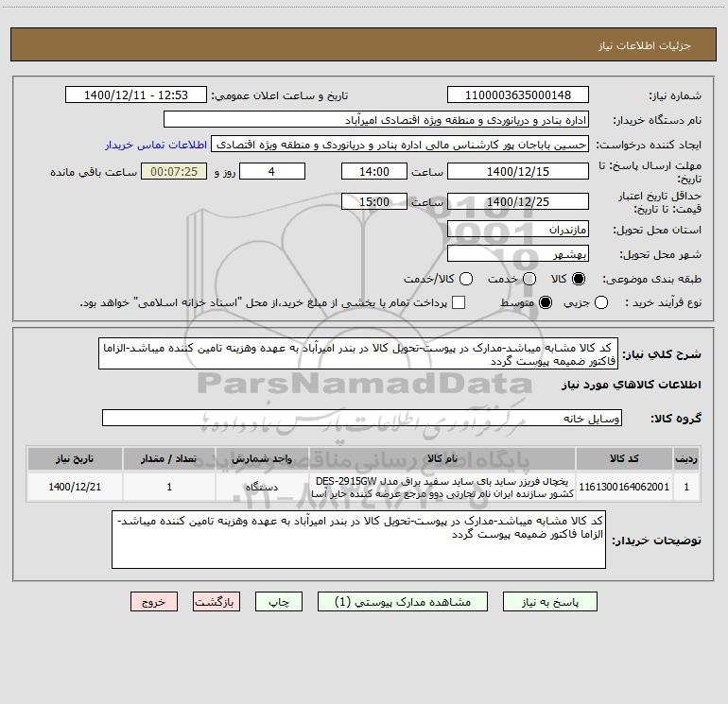Click the public announcement date field 1400/12/11 - 12:53

point(136,95)
